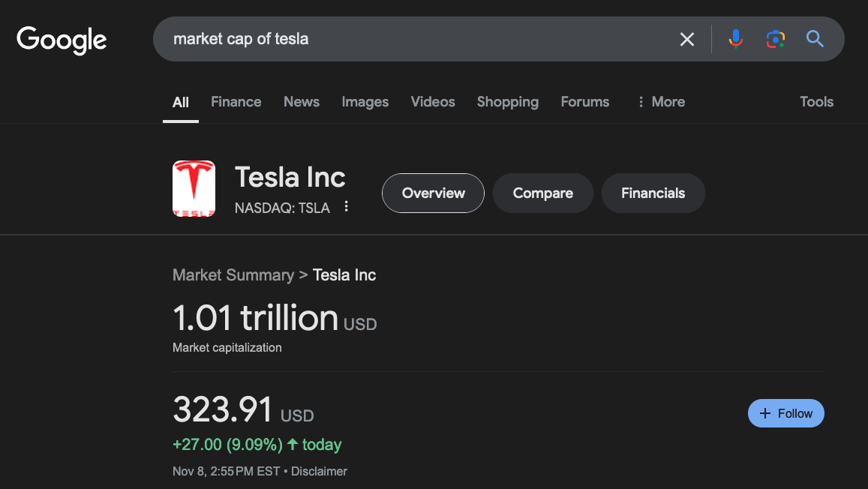Screen dimensions: 868x489
Task: Select the Financials chip
Action: [653, 193]
